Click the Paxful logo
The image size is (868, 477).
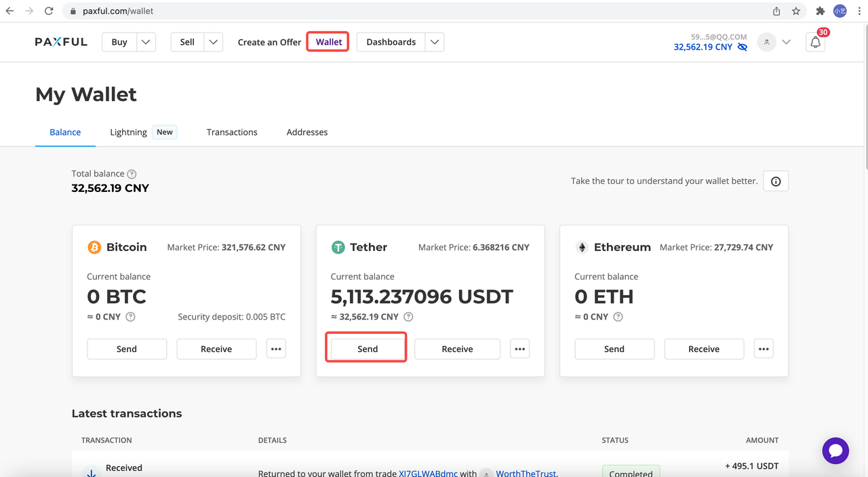(61, 42)
